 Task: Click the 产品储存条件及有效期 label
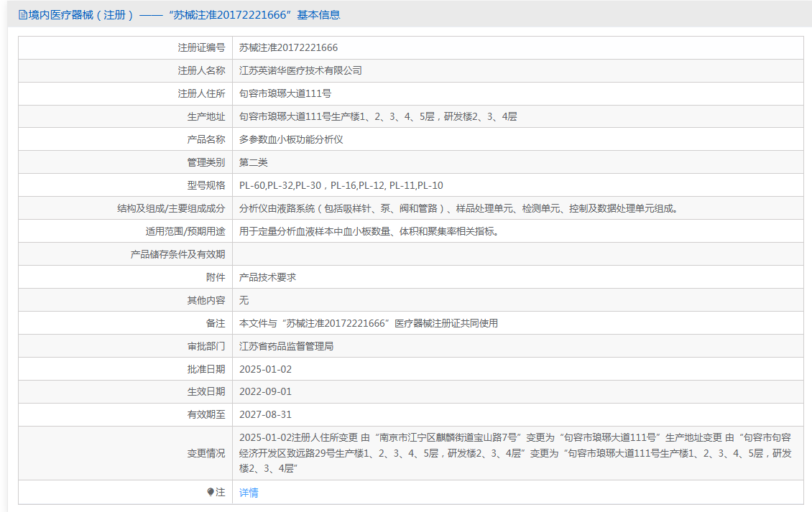177,254
